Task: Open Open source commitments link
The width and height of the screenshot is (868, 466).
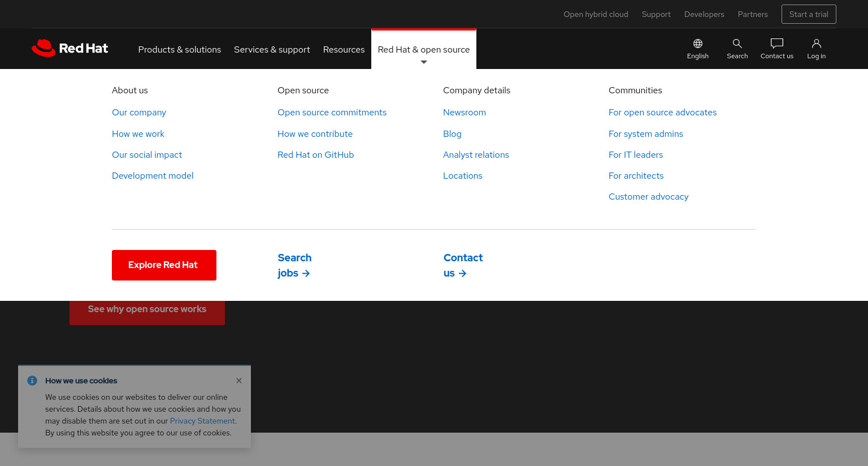Action: click(332, 113)
